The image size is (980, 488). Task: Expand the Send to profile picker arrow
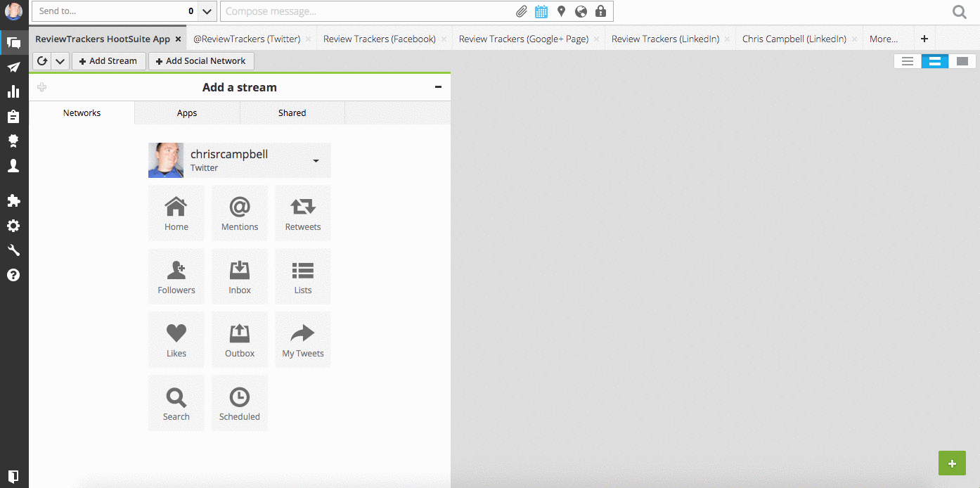point(207,11)
